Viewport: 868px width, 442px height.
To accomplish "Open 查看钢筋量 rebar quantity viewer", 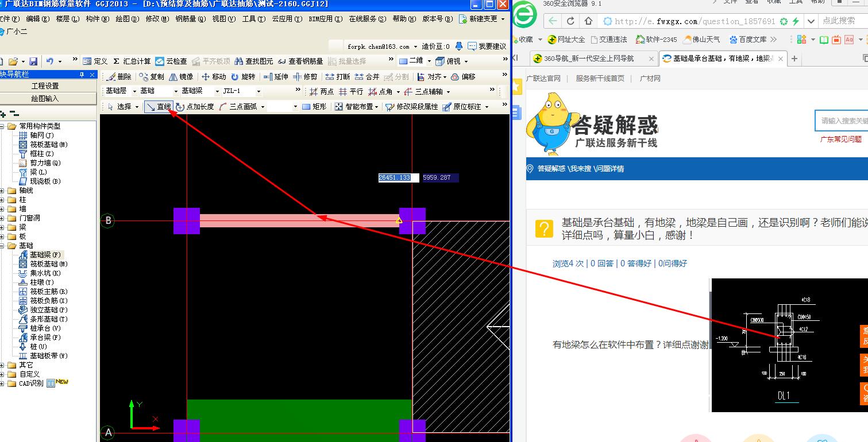I will [300, 61].
